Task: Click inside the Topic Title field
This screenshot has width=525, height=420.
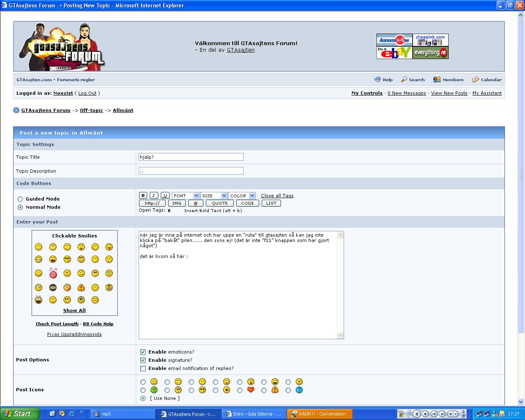Action: coord(191,157)
